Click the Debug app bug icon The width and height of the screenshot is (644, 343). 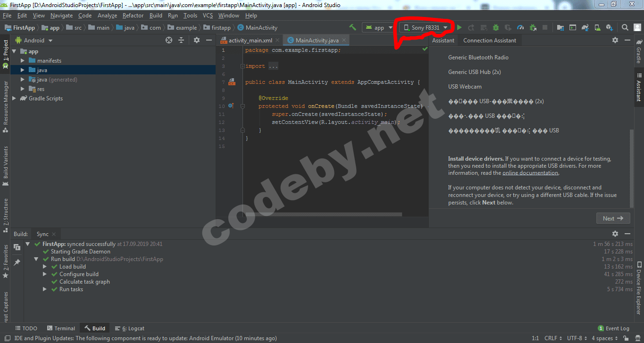[x=496, y=28]
